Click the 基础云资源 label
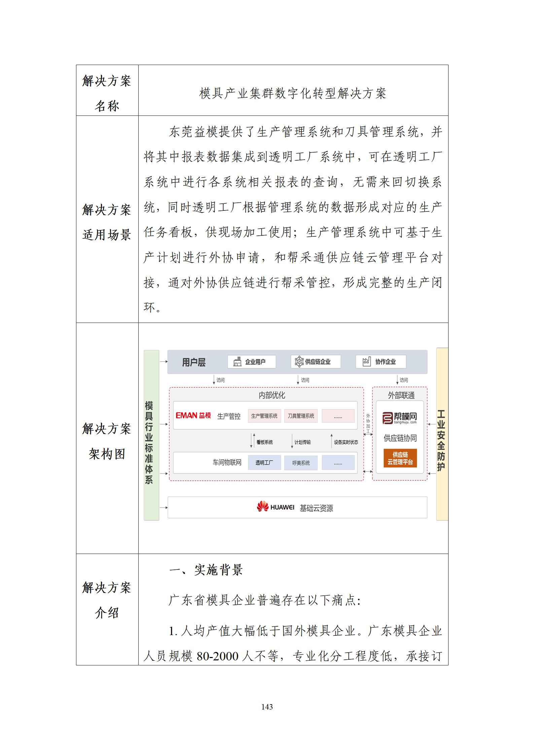Image resolution: width=534 pixels, height=756 pixels. (316, 508)
